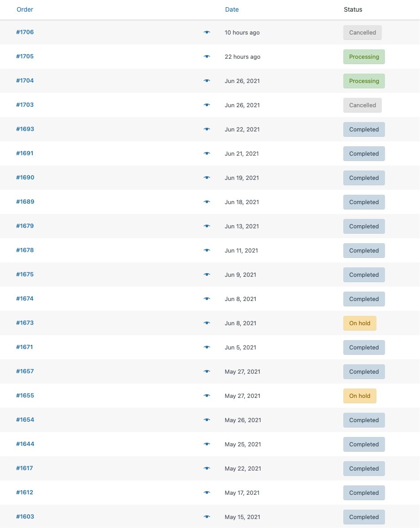Viewport: 420px width, 528px height.
Task: Click preview eye icon for order #1693
Action: [207, 129]
